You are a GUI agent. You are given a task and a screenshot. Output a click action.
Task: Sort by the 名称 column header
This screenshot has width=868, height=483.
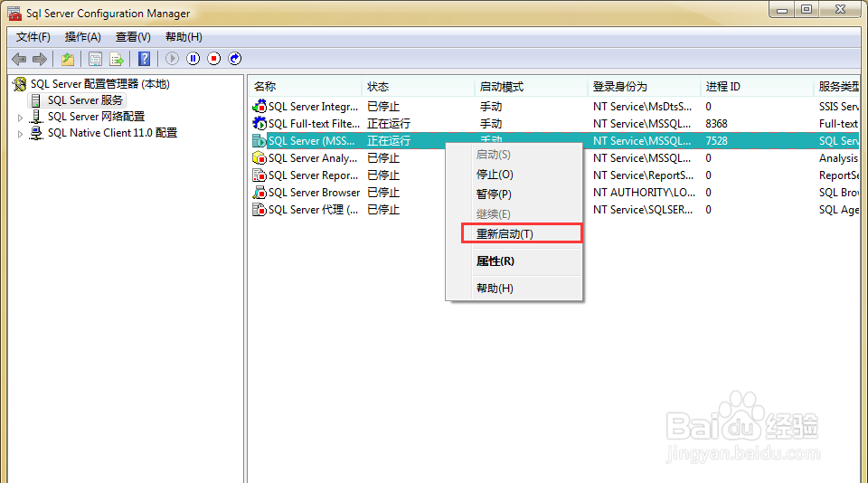coord(305,87)
